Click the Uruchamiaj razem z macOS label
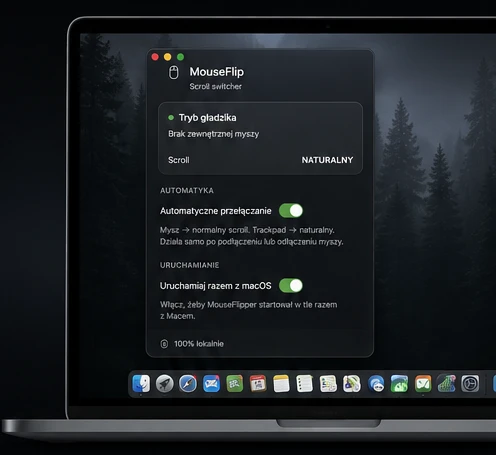The height and width of the screenshot is (455, 496). pos(215,286)
